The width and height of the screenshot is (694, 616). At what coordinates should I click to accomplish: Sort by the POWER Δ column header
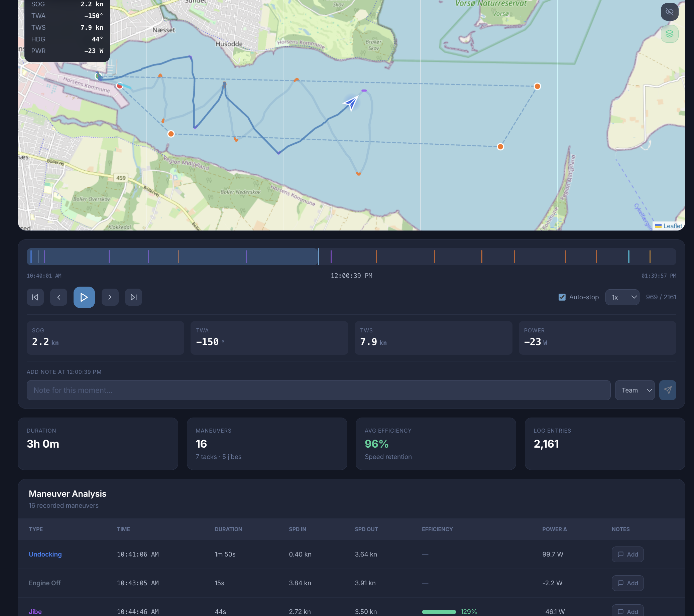(554, 529)
